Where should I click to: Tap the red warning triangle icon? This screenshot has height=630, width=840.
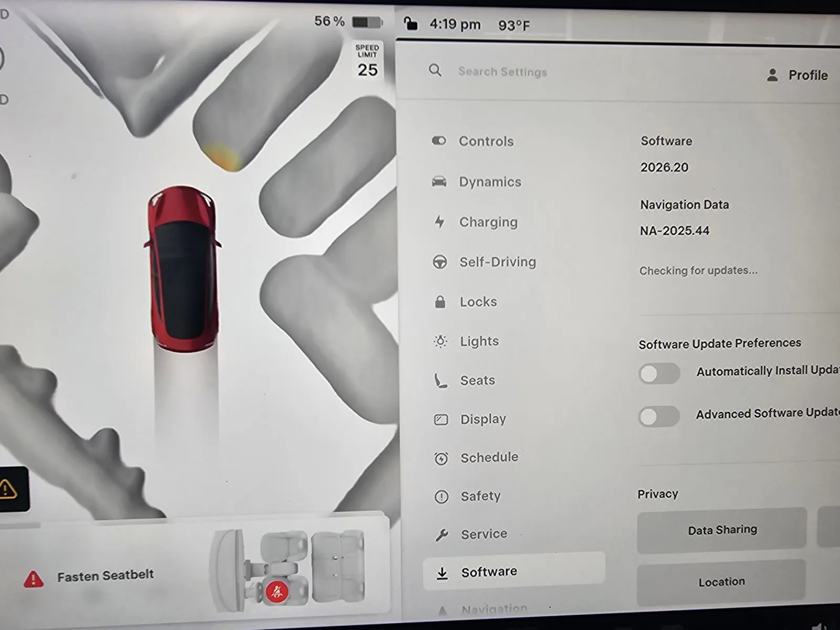33,579
